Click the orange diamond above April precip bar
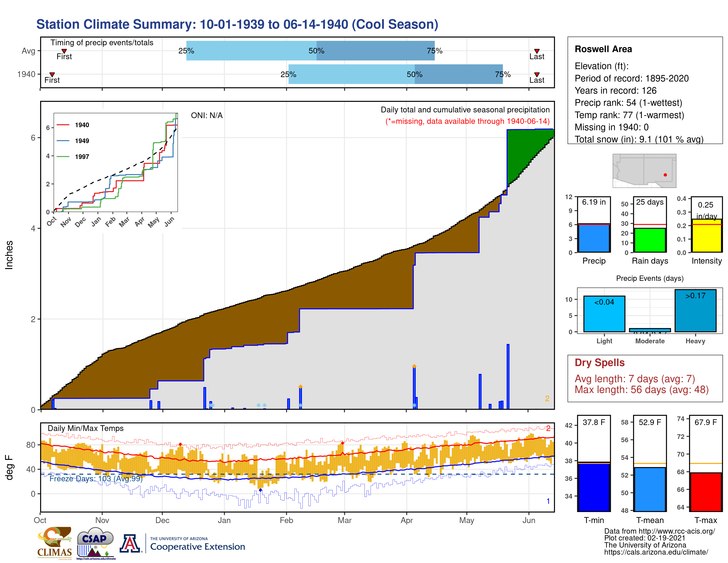Viewport: 728px width, 563px height. pyautogui.click(x=414, y=366)
